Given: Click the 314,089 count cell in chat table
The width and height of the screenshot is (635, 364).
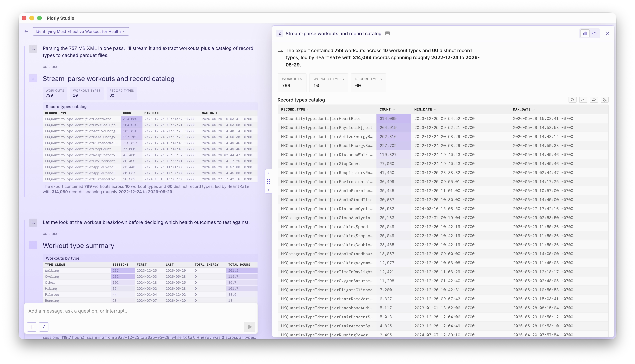Looking at the screenshot, I should point(131,119).
